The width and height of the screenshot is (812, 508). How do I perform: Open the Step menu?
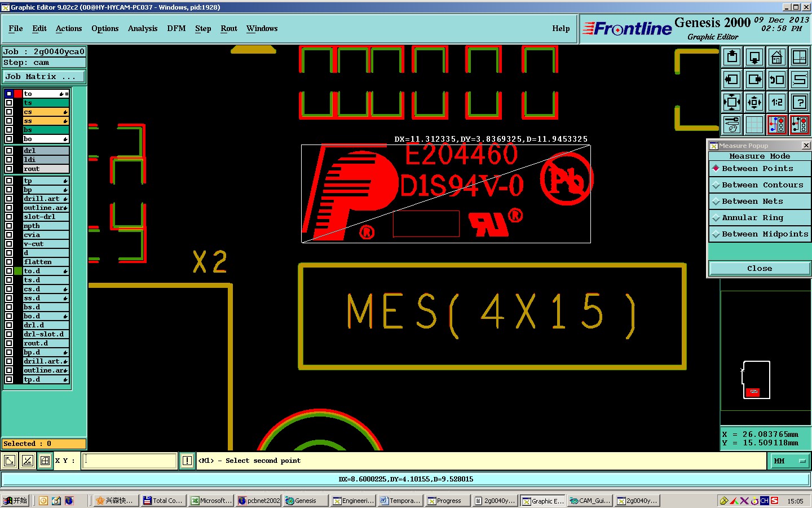point(203,28)
